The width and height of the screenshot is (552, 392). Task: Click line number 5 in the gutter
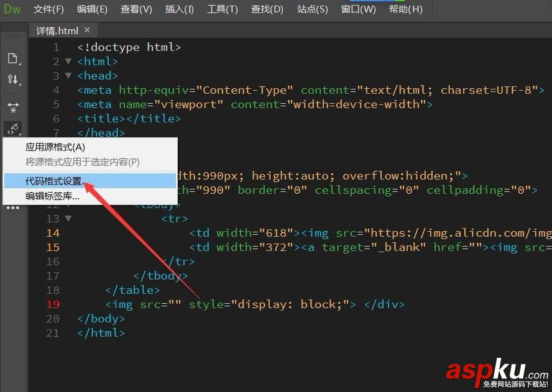coord(56,104)
